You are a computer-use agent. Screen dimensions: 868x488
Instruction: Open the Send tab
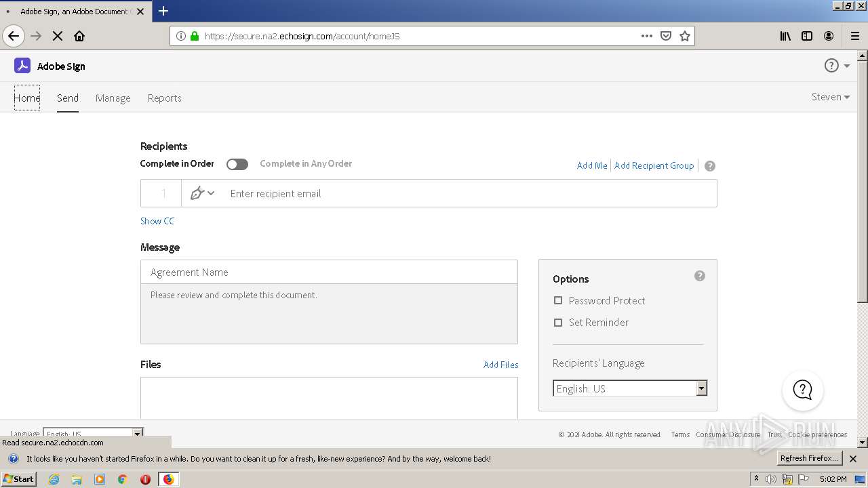click(x=68, y=98)
